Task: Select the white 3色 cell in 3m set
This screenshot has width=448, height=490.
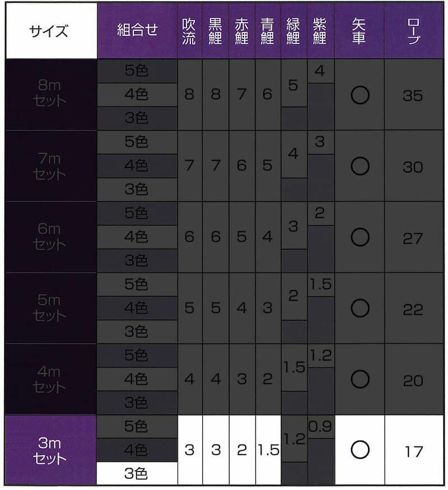Action: click(137, 474)
